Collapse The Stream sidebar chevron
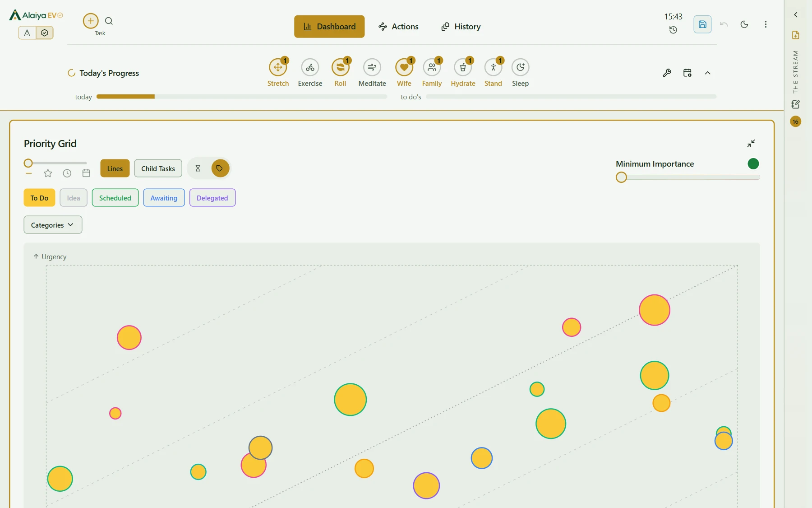 (x=796, y=15)
